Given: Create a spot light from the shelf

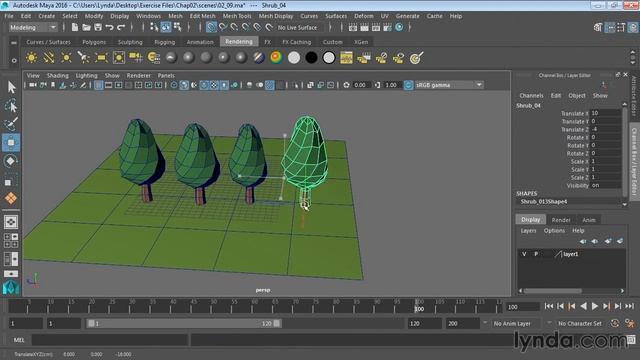Looking at the screenshot, I should (x=84, y=58).
